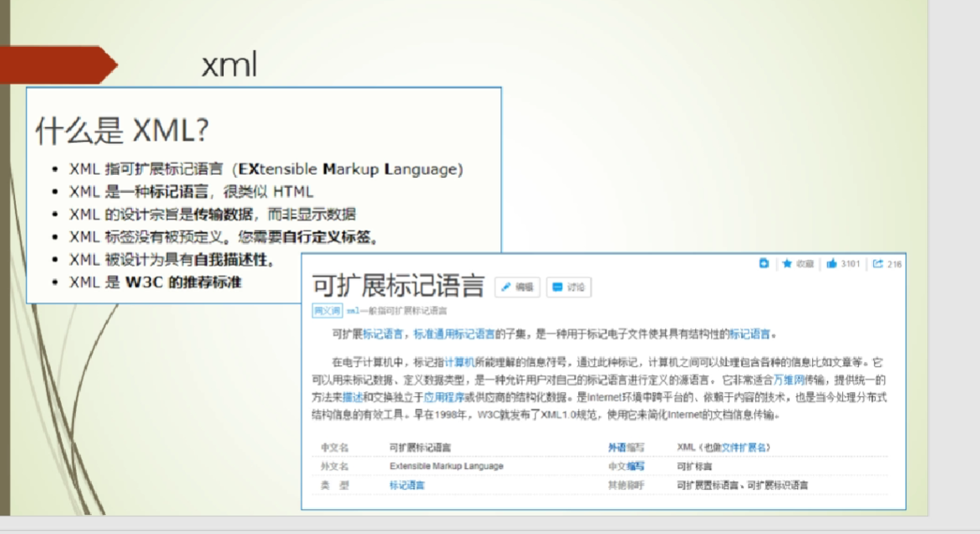The image size is (980, 534).
Task: Open the 标准通用标记语言 link
Action: (454, 334)
